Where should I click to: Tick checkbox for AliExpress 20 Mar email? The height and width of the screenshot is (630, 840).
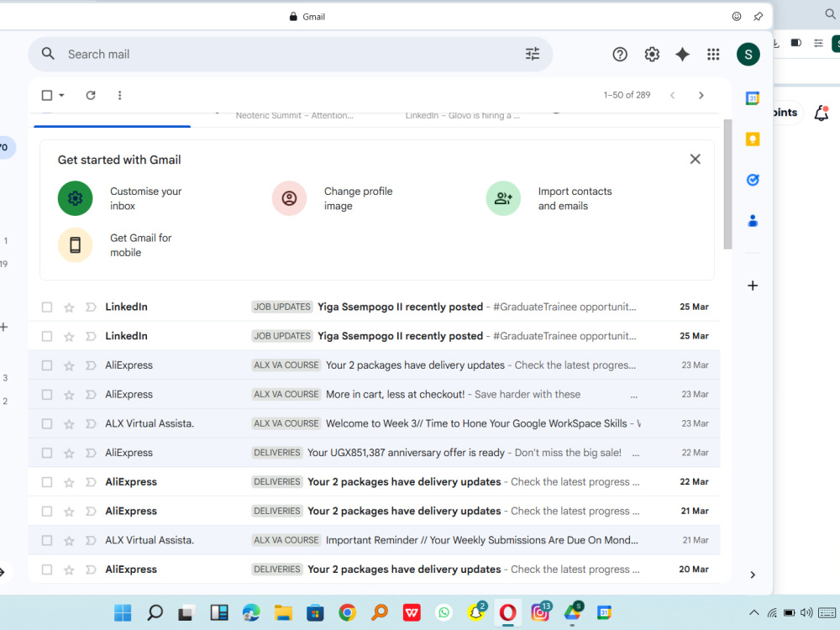(x=47, y=570)
